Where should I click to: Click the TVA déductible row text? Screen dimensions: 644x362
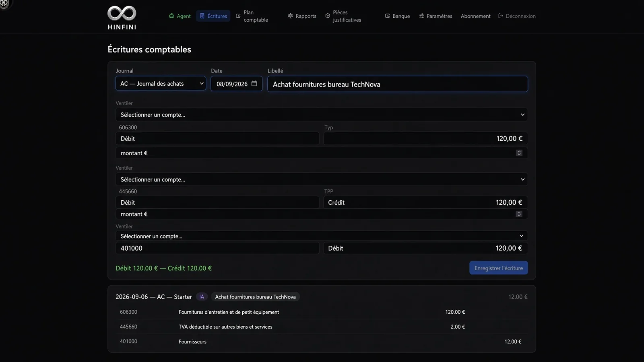point(225,327)
